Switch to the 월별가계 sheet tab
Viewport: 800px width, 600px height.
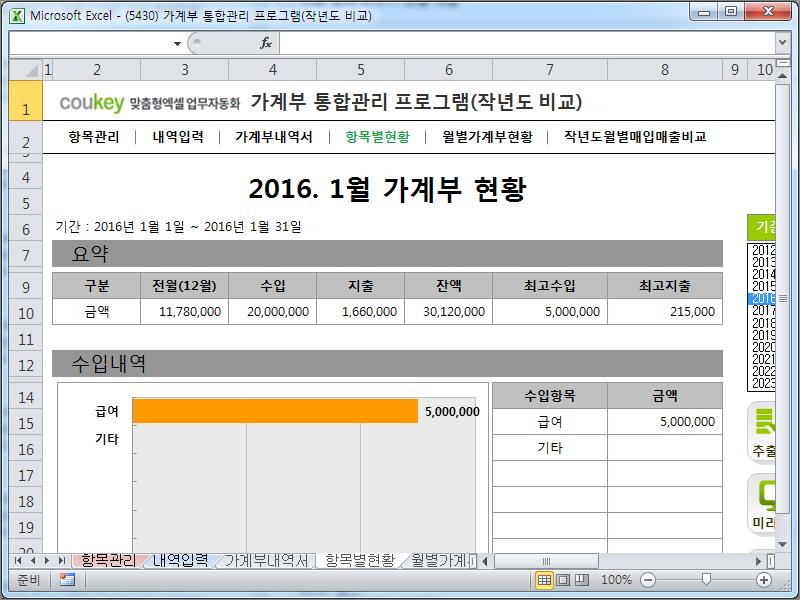point(440,561)
